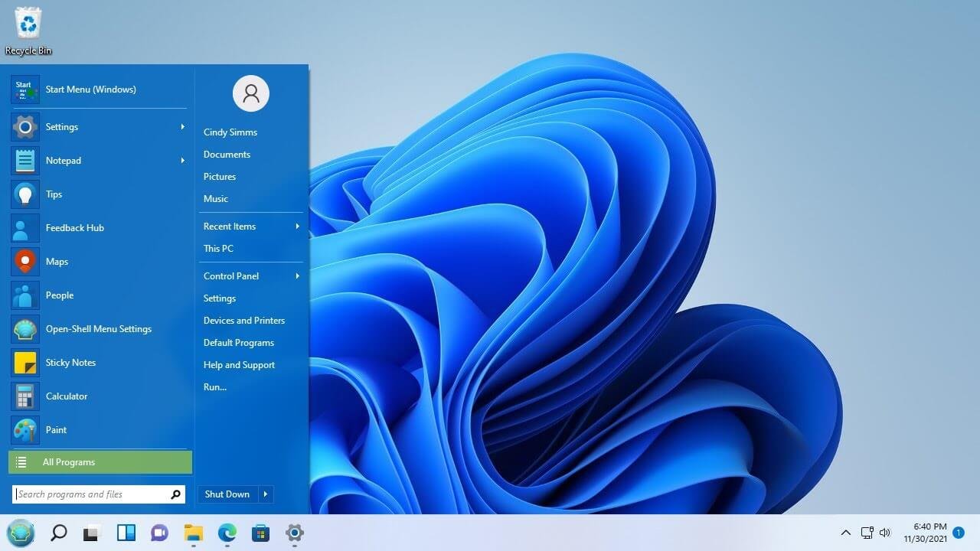
Task: Open the People app
Action: (60, 295)
